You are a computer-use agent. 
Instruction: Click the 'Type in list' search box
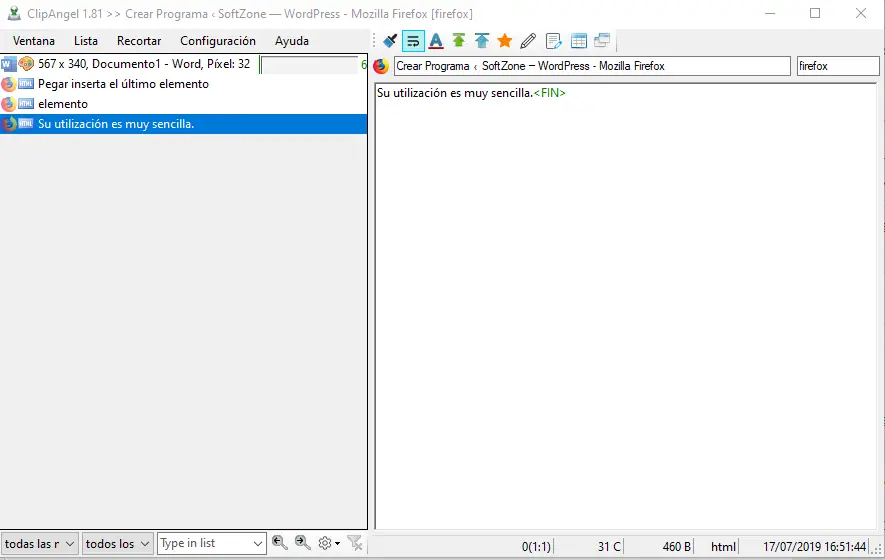[x=212, y=544]
